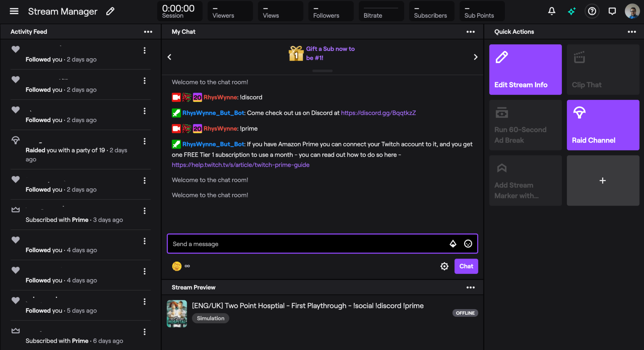Toggle chat settings gear icon
The width and height of the screenshot is (644, 350).
coord(444,266)
